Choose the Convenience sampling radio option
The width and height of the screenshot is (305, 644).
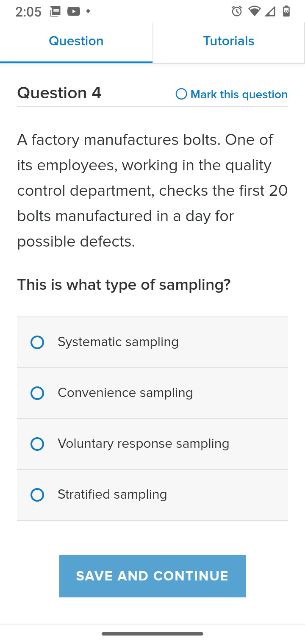(37, 393)
